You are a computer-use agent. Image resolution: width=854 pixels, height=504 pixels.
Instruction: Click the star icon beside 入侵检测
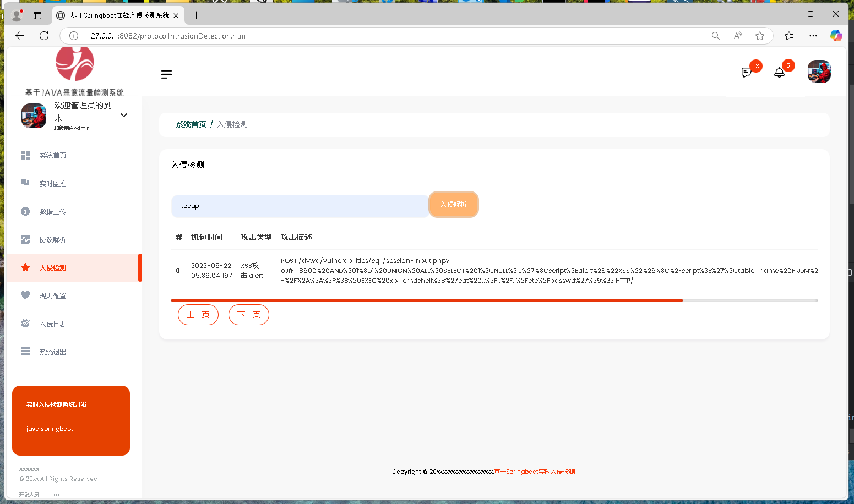point(25,267)
